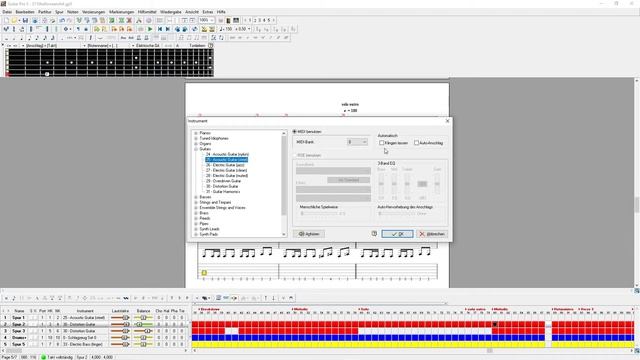Select 24 - Acoustic Guitar (nylon)
640x360 pixels.
coord(227,154)
